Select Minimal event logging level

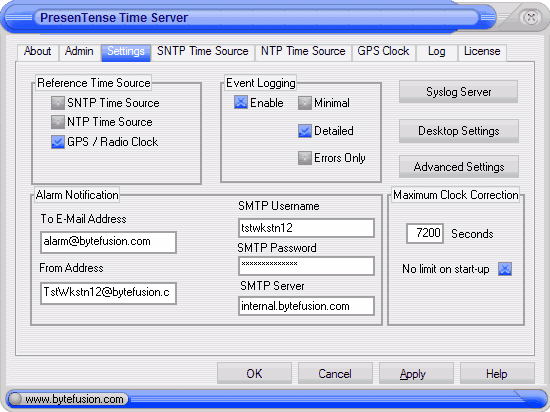305,103
